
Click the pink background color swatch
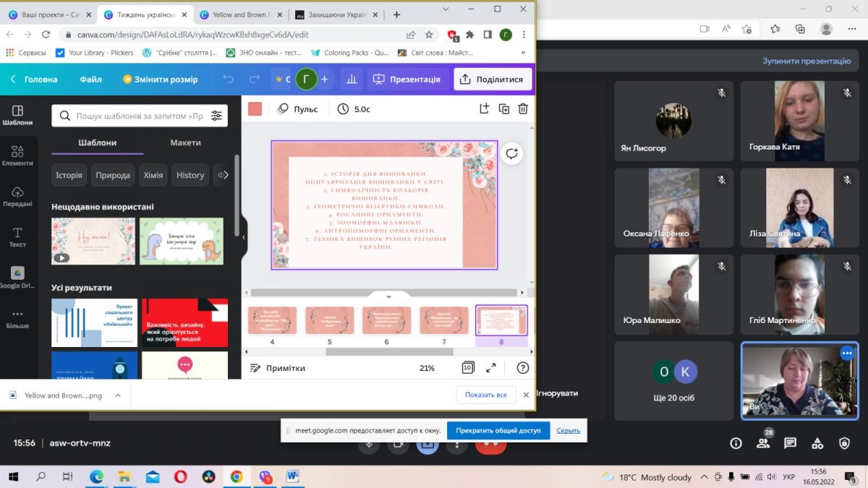255,109
